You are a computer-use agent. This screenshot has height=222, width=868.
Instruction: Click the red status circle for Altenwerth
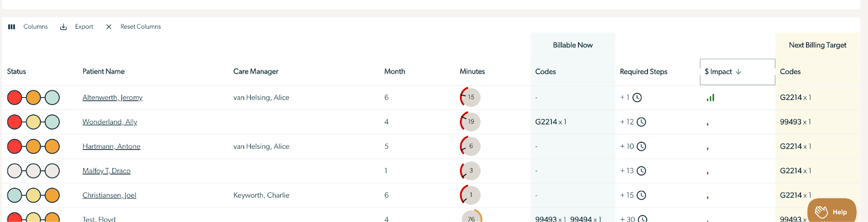click(x=15, y=98)
